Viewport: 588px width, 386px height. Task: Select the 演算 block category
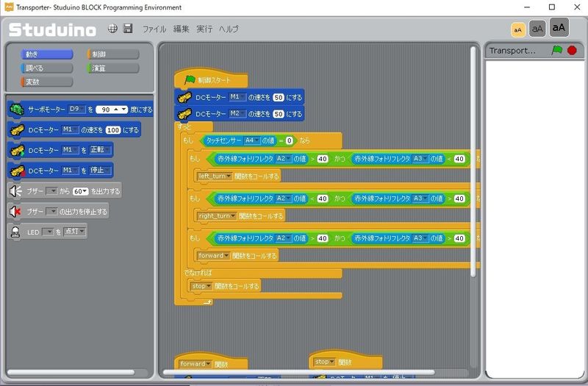[112, 68]
